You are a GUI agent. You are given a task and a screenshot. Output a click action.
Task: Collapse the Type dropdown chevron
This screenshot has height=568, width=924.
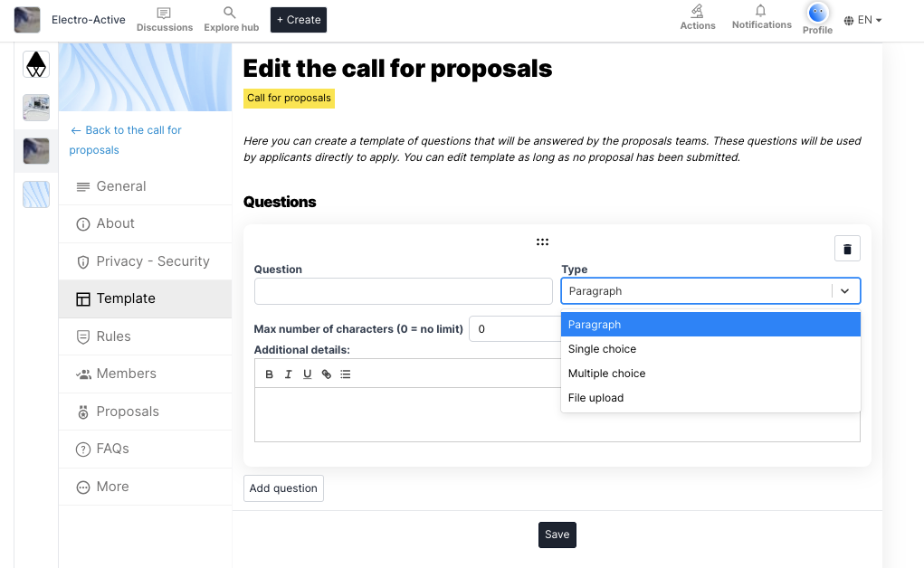(844, 291)
